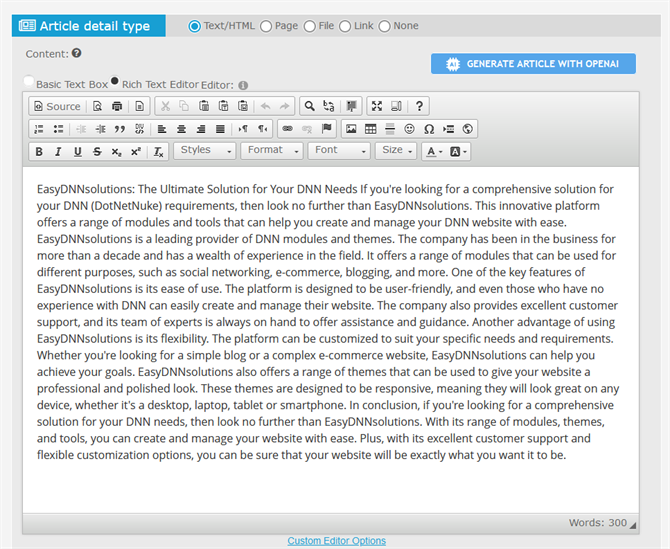Click the Redo arrow
Viewport: 670px width, 549px height.
point(284,106)
